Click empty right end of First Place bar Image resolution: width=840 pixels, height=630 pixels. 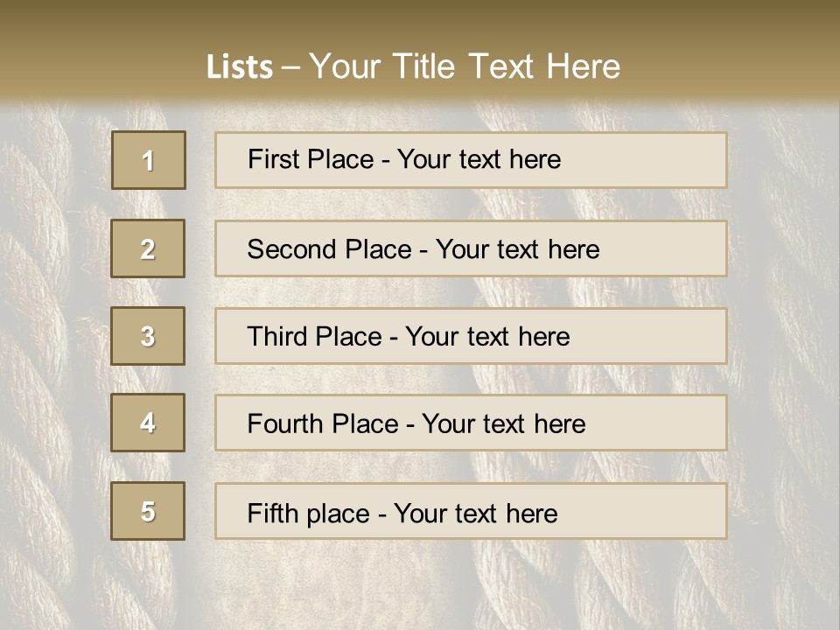pyautogui.click(x=645, y=160)
